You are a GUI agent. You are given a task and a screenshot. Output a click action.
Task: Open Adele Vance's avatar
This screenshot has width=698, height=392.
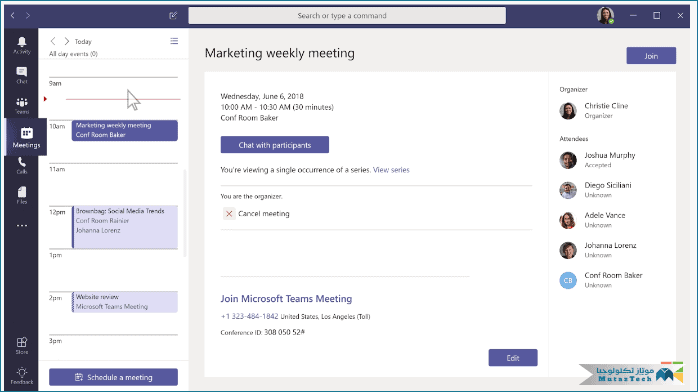pos(568,220)
